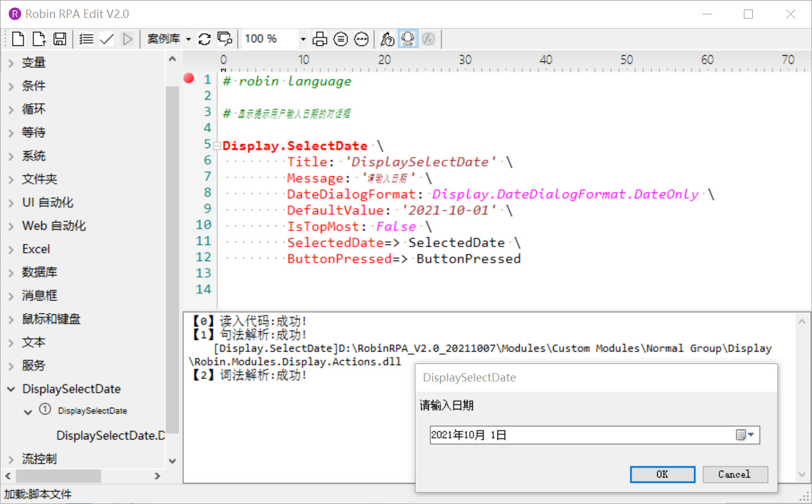Select the 消息框 tree item
The height and width of the screenshot is (504, 812).
point(39,296)
